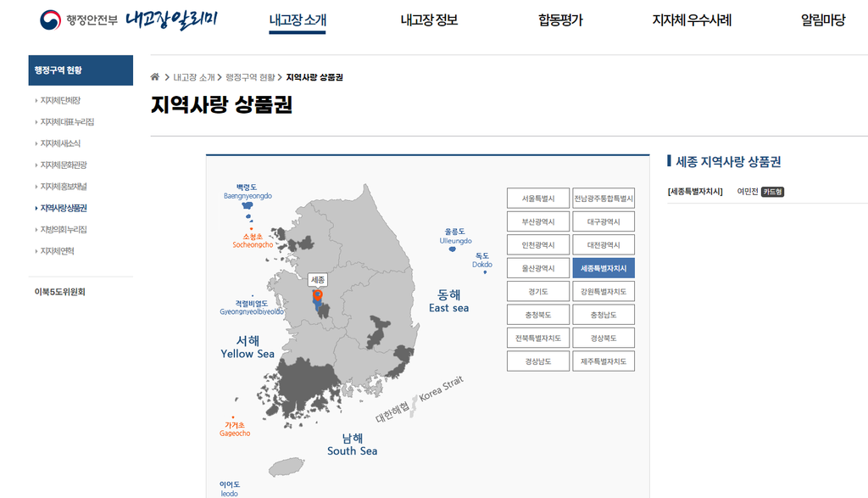This screenshot has width=868, height=498.
Task: Open 지자체대표 누리집 sidebar item
Action: point(67,122)
